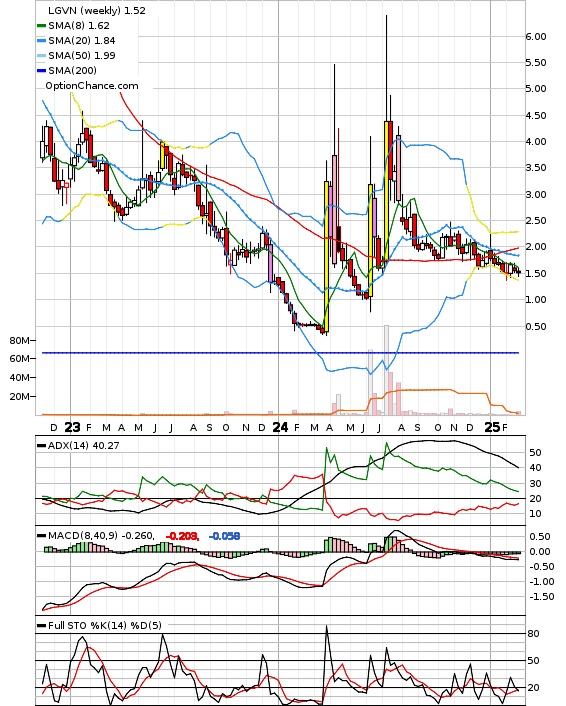Click the 6.00 price axis label
The width and height of the screenshot is (566, 706).
(x=536, y=36)
